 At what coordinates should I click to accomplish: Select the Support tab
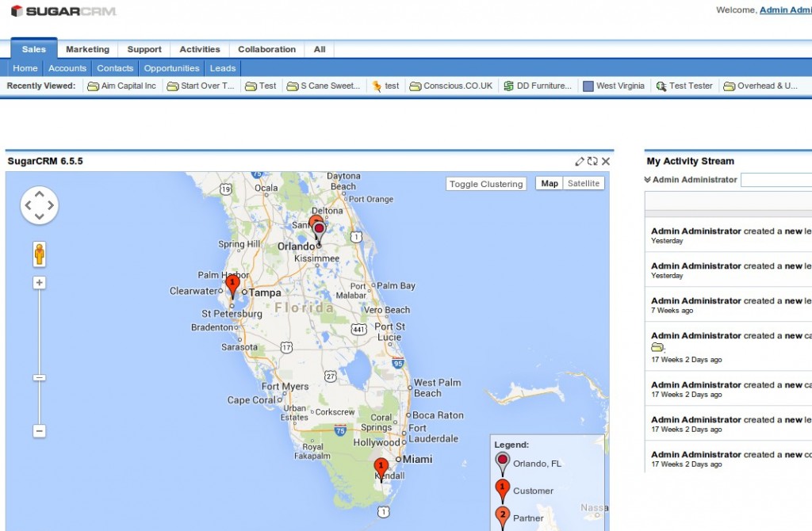coord(144,49)
